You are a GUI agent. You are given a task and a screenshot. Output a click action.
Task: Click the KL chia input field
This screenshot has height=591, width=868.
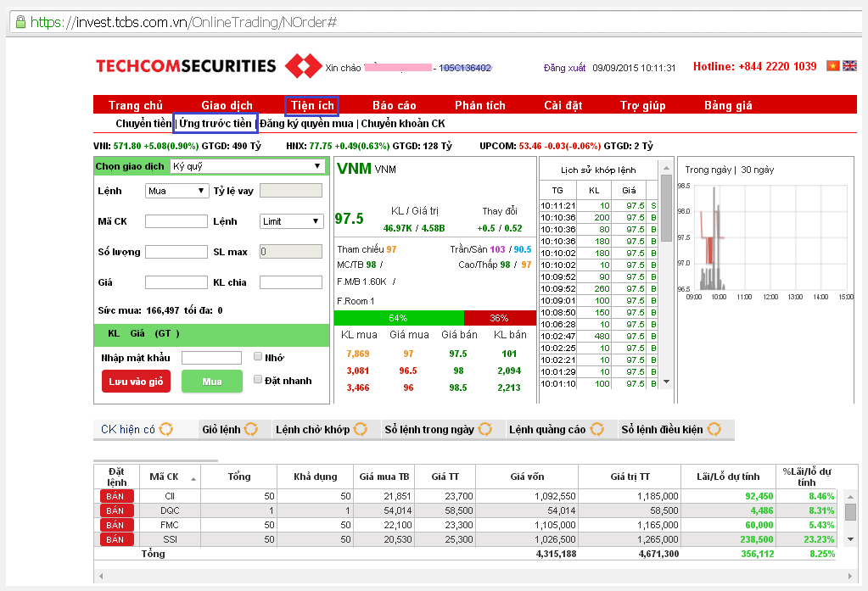(x=291, y=282)
